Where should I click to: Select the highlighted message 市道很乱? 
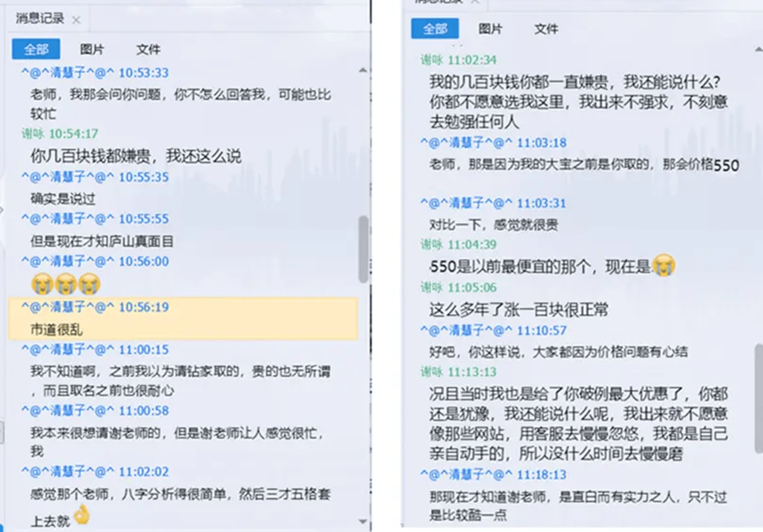point(57,330)
